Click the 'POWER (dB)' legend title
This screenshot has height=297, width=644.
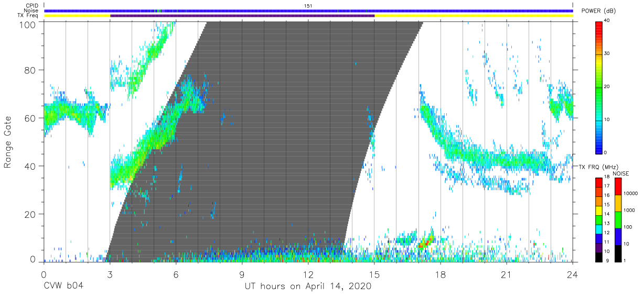(598, 11)
